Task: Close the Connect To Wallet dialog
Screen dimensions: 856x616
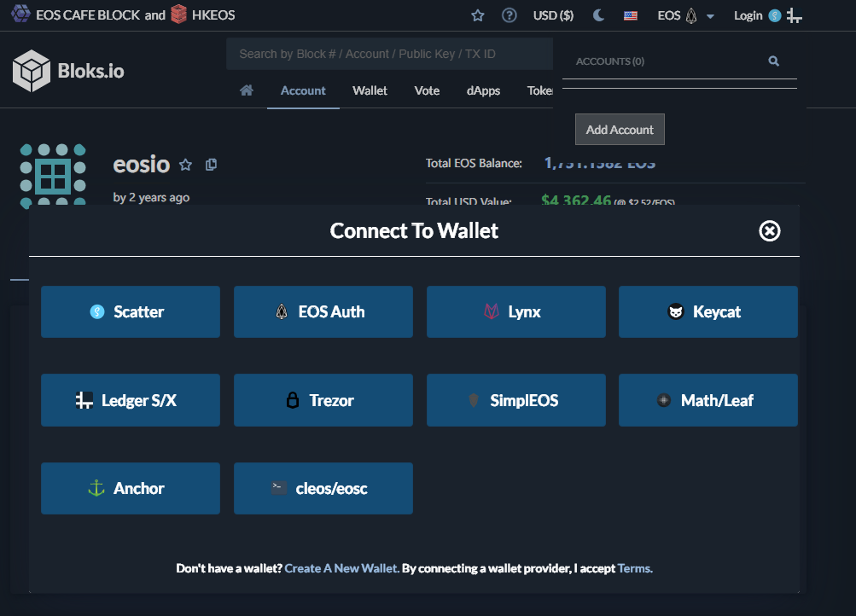Action: [x=769, y=231]
